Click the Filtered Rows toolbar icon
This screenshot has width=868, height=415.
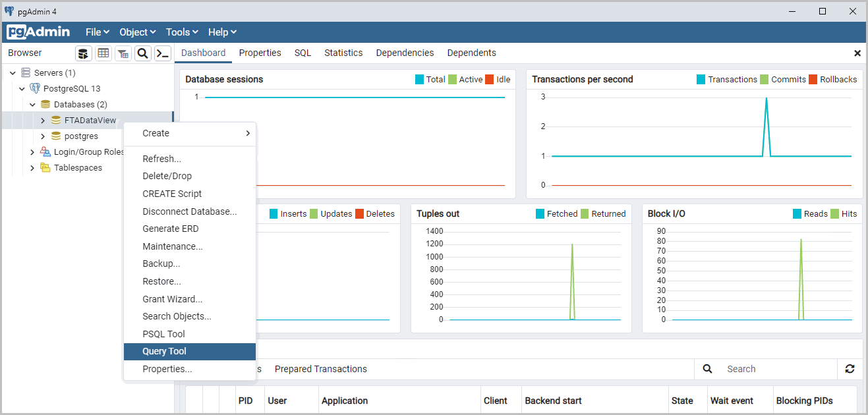pos(123,53)
